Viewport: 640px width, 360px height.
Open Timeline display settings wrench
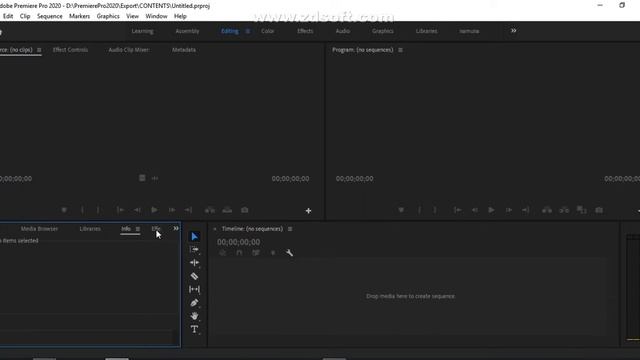289,253
